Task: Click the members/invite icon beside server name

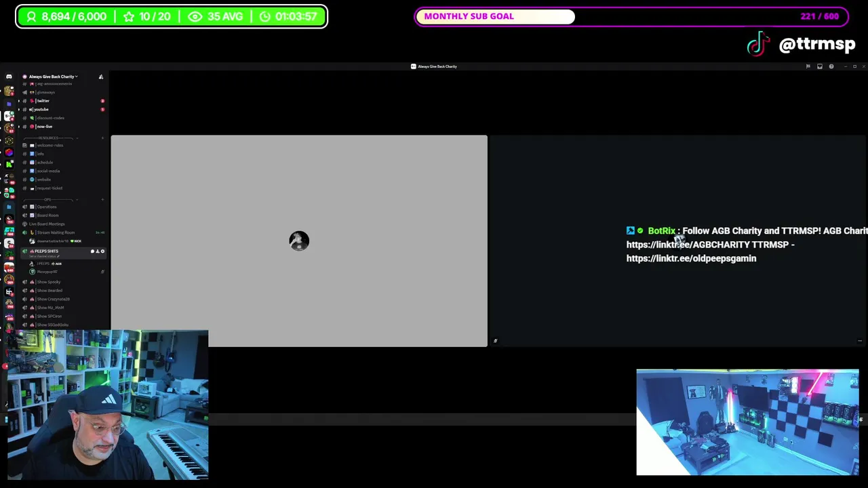Action: (x=101, y=77)
